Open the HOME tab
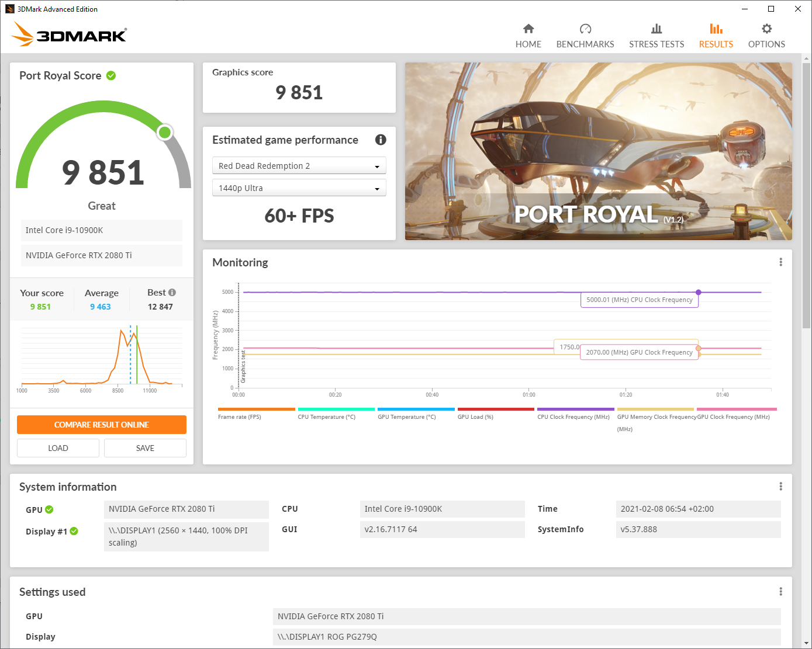The height and width of the screenshot is (649, 812). click(x=528, y=36)
